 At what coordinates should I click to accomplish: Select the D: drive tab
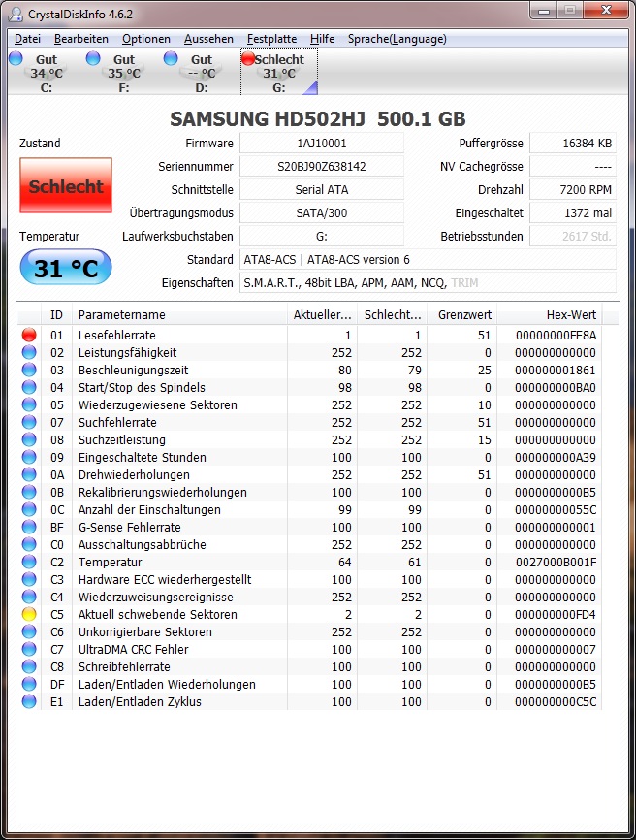pos(202,73)
